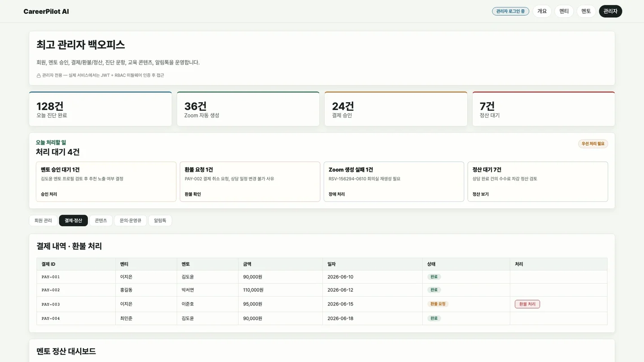
Task: Switch to the 멘티 nav tab
Action: click(564, 11)
